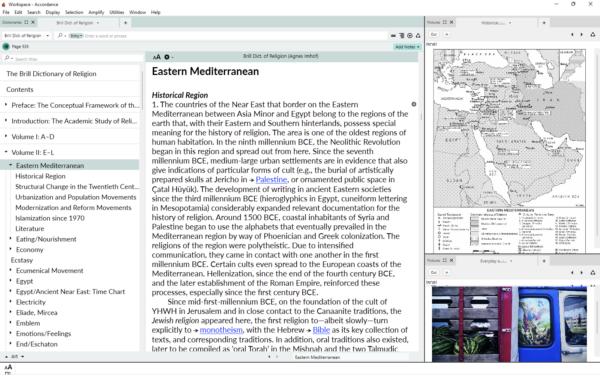
Task: Open the gear display settings beside AA
Action: (167, 57)
